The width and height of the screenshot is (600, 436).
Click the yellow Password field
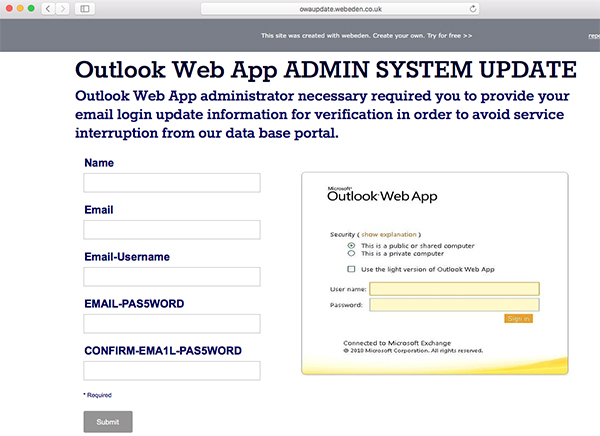[x=454, y=305]
